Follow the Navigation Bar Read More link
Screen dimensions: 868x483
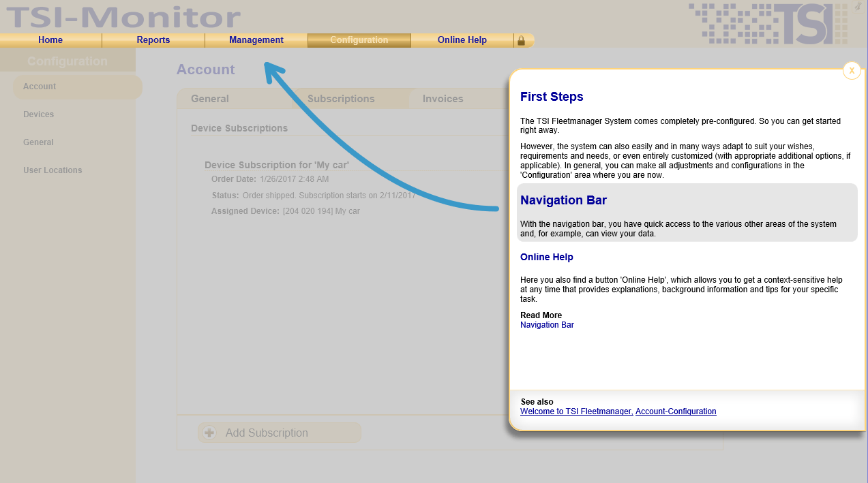pos(547,325)
